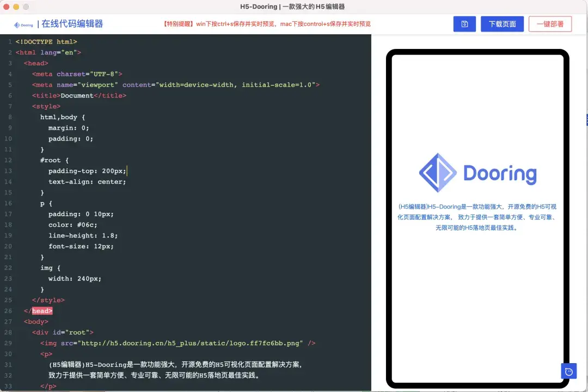Image resolution: width=588 pixels, height=392 pixels.
Task: Click line number 13 in the editor gutter
Action: pyautogui.click(x=10, y=170)
